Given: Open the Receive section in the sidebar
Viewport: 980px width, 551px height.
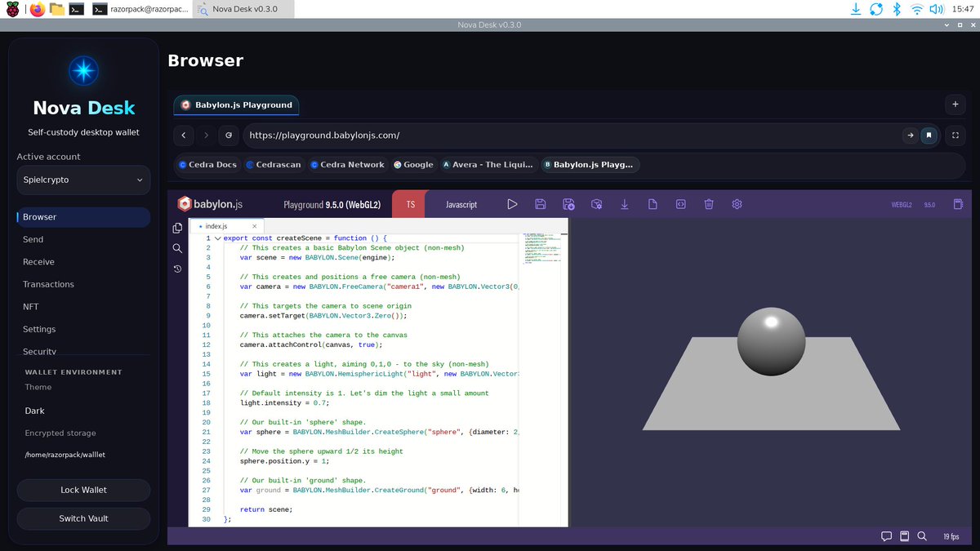Looking at the screenshot, I should pos(83,262).
